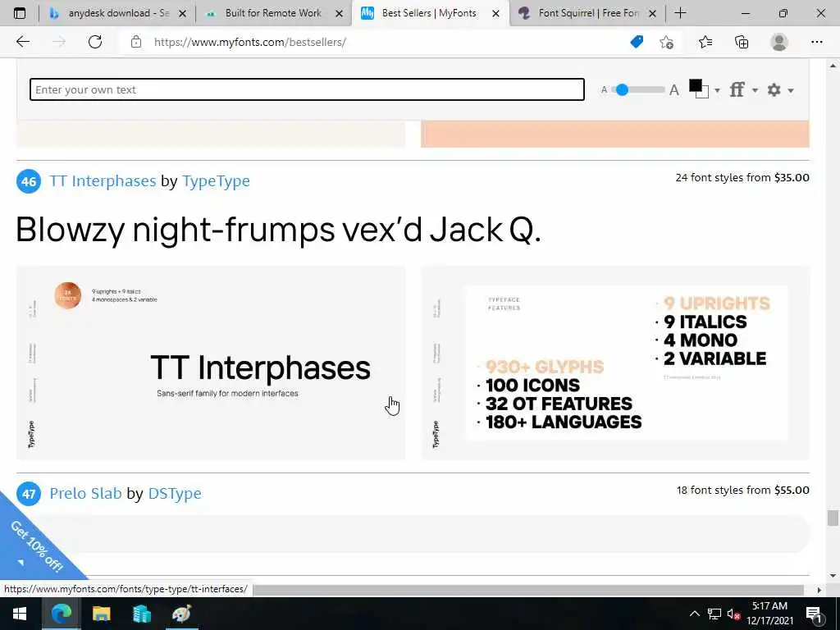840x630 pixels.
Task: Open the TT Interphases title poster
Action: coord(211,363)
